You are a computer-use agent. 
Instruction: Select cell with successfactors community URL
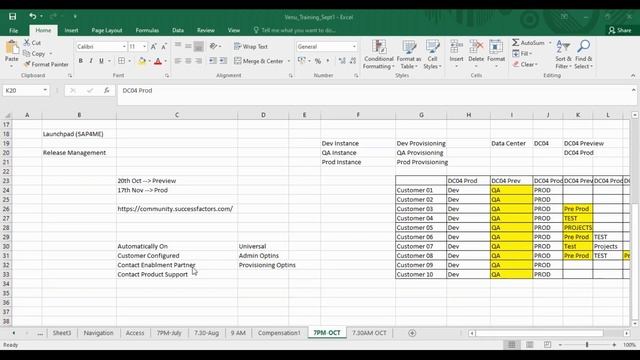[177, 209]
